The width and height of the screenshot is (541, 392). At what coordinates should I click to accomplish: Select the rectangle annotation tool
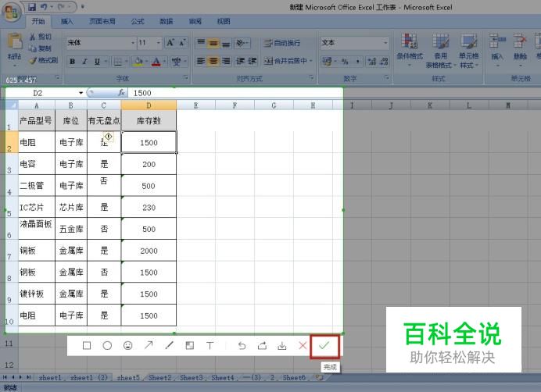click(x=87, y=345)
